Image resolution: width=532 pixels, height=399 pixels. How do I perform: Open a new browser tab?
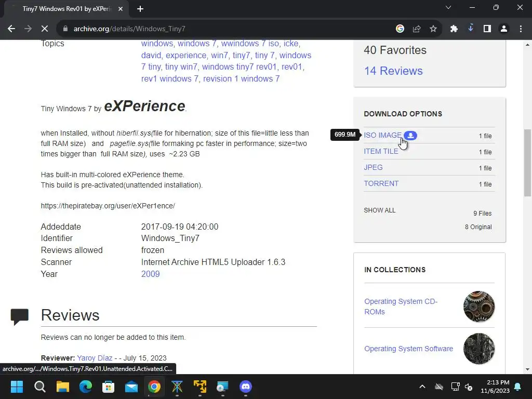point(140,9)
